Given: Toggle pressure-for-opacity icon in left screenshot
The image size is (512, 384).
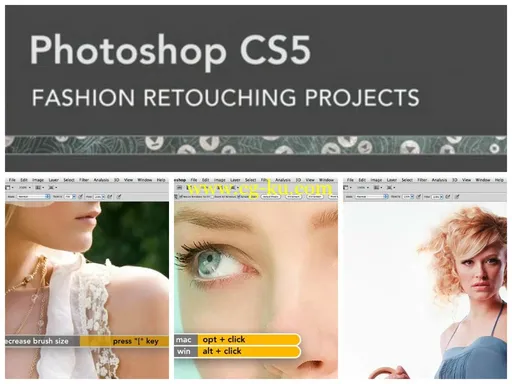Looking at the screenshot, I should coord(80,197).
